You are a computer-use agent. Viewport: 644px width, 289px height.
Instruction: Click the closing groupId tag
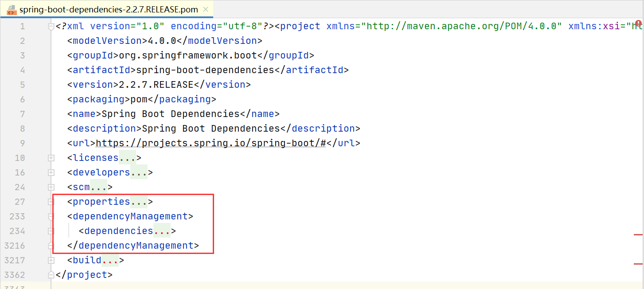286,56
